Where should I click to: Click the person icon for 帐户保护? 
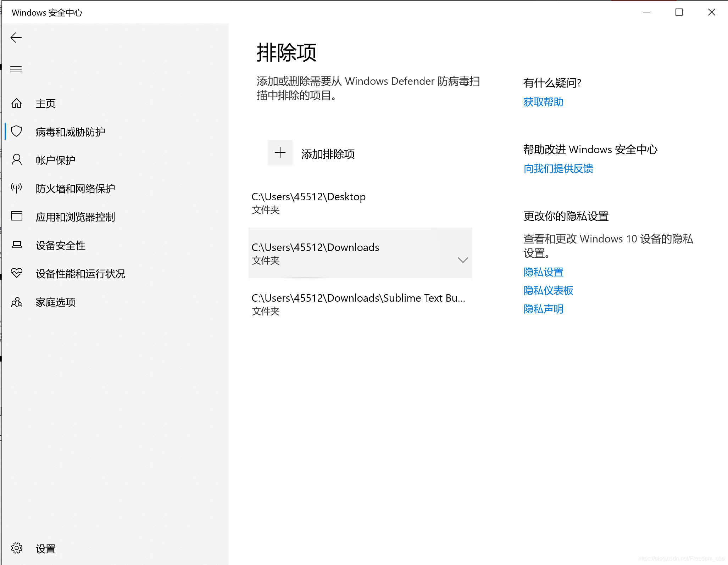(16, 160)
